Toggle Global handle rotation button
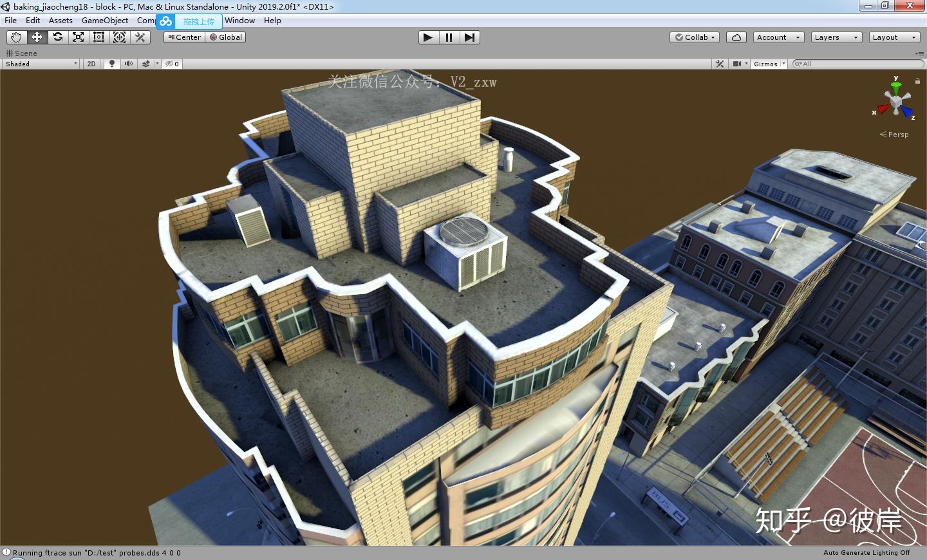The image size is (927, 560). pyautogui.click(x=226, y=37)
